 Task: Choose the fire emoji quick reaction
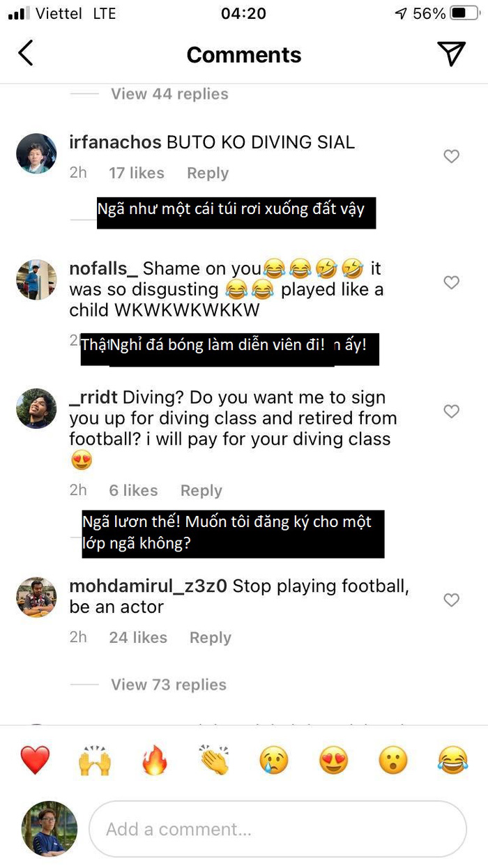point(155,760)
